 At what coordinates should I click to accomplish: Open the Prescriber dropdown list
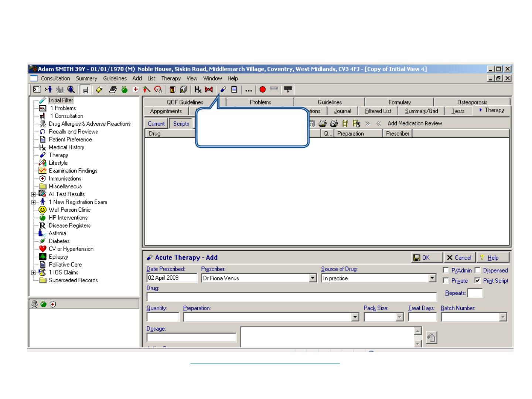pyautogui.click(x=313, y=278)
